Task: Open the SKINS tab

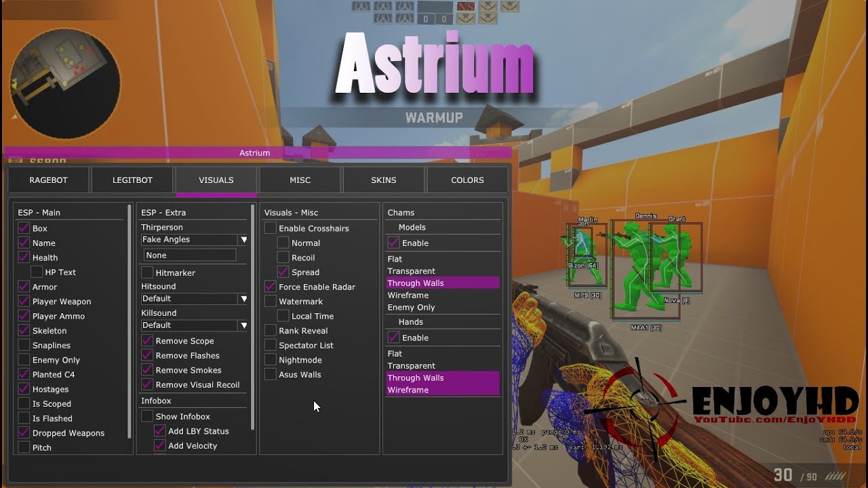Action: (x=384, y=180)
